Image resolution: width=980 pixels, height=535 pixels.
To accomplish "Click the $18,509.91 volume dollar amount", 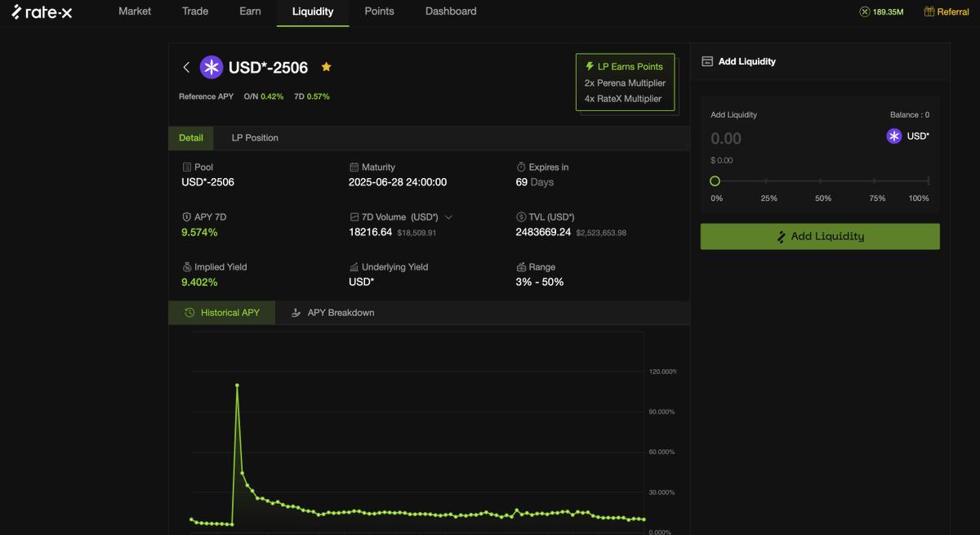I will click(416, 233).
